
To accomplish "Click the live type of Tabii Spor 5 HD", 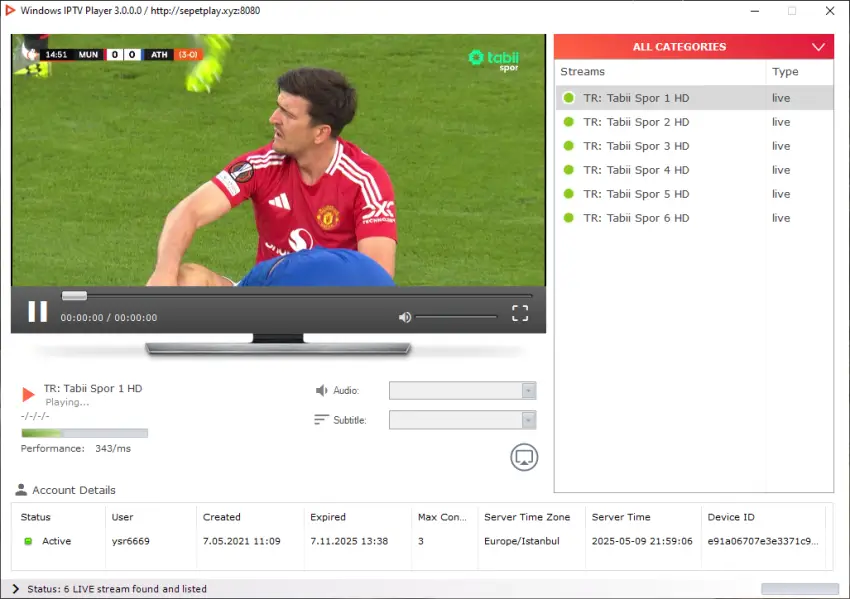I will tap(781, 194).
